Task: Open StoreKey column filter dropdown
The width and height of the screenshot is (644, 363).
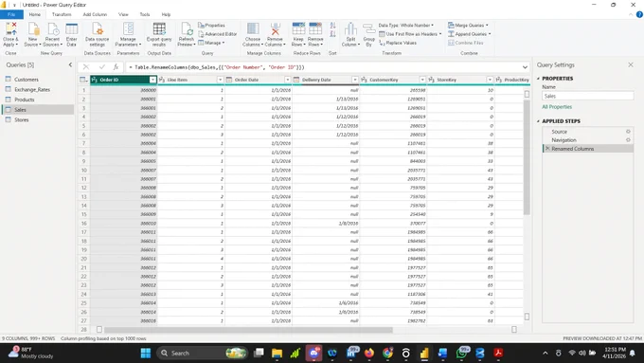Action: (490, 80)
